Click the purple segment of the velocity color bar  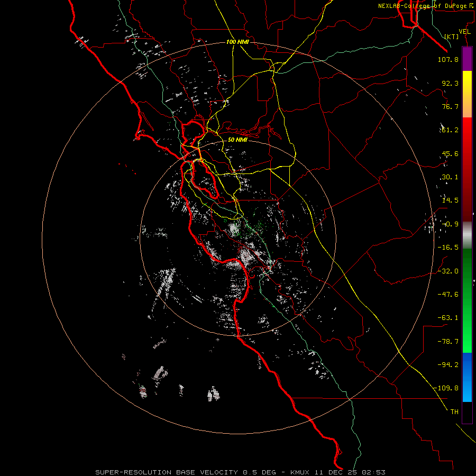pyautogui.click(x=467, y=59)
